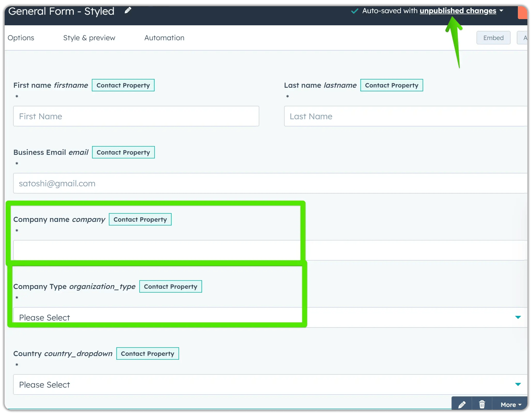Click the teal auto-saved checkmark icon

pyautogui.click(x=354, y=11)
